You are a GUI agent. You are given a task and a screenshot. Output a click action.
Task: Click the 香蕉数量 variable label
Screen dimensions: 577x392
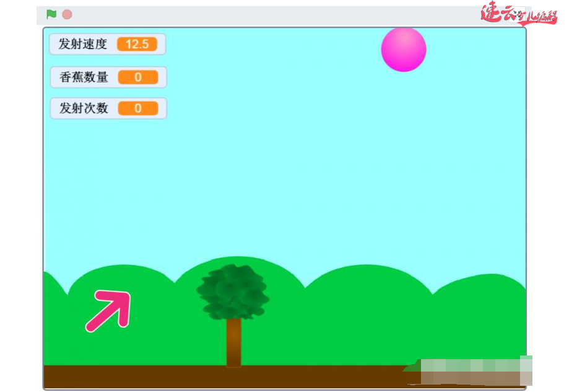click(84, 77)
